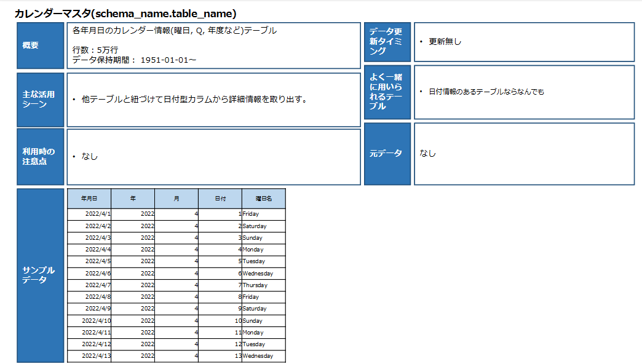Click なし in the 元データ box
The image size is (642, 364).
coord(427,154)
